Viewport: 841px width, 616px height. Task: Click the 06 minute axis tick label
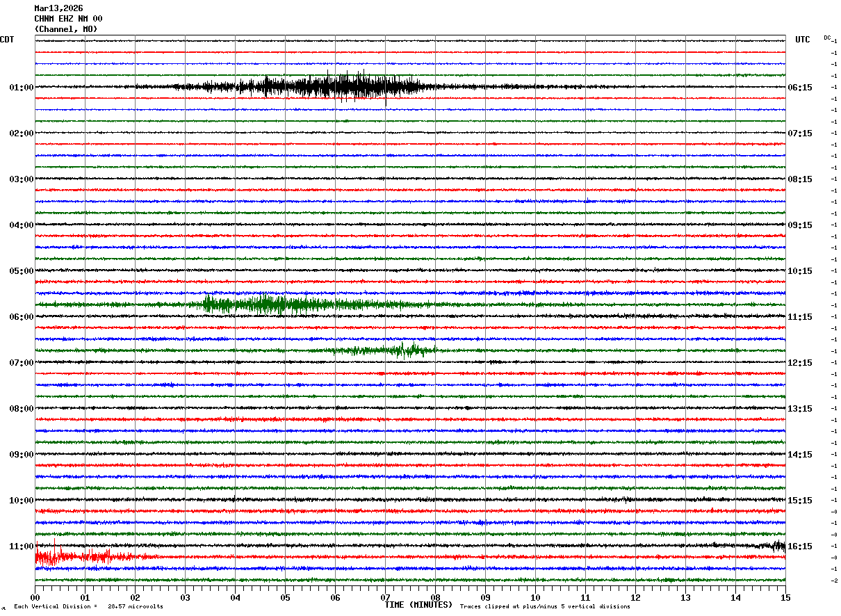pos(335,597)
